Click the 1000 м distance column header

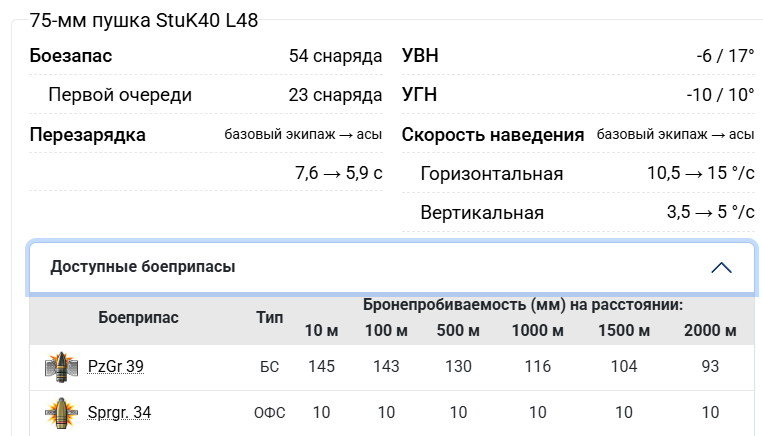tap(538, 331)
